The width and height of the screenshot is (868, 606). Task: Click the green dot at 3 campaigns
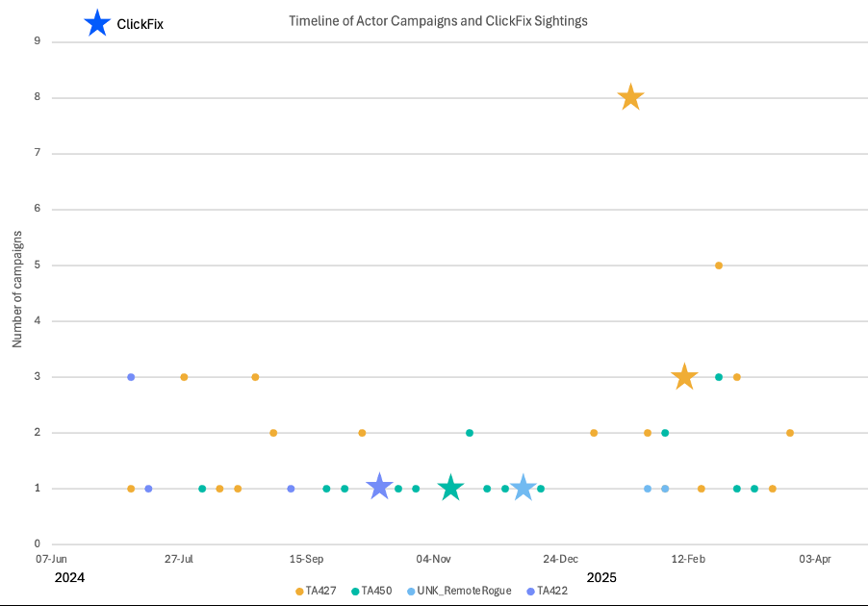(719, 377)
